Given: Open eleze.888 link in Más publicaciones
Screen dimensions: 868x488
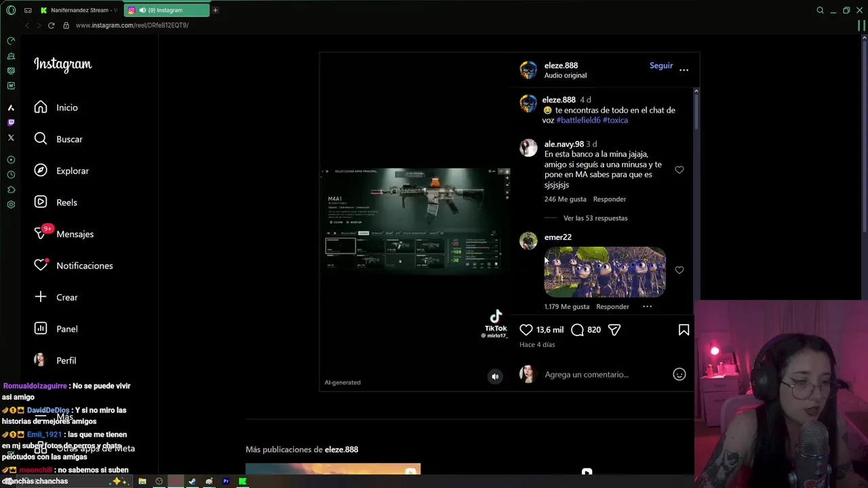Looking at the screenshot, I should [341, 449].
